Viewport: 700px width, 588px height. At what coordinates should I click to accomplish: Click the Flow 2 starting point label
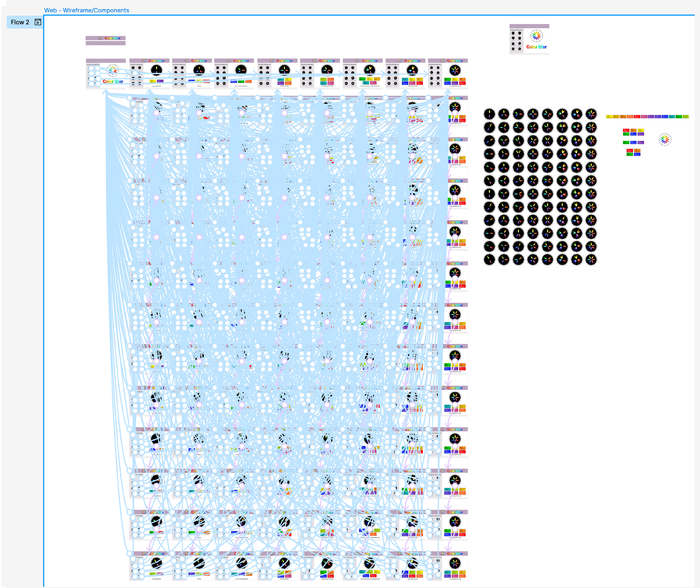(x=20, y=22)
